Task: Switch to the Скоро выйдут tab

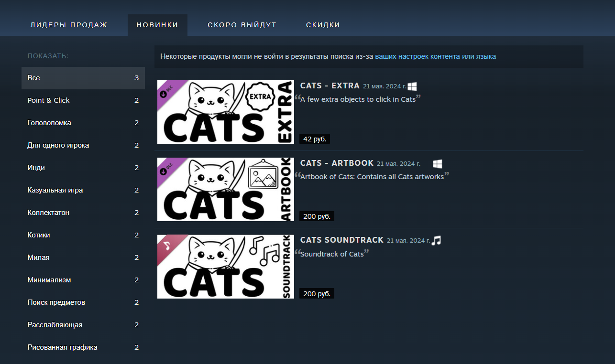Action: pyautogui.click(x=242, y=25)
